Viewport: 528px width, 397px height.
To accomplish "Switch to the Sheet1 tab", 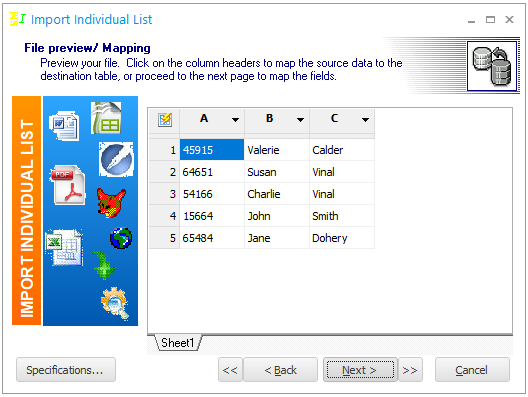I will pos(177,343).
